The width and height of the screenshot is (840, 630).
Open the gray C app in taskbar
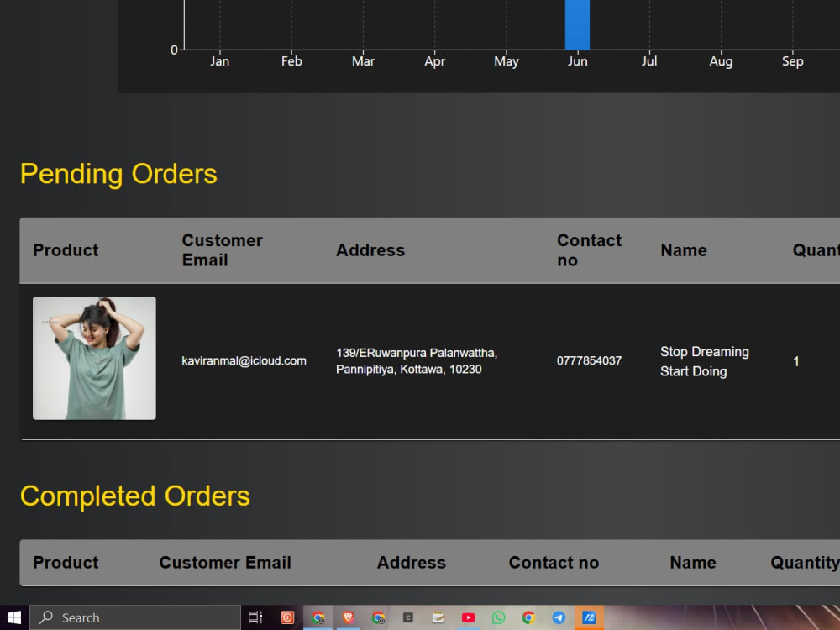[408, 617]
